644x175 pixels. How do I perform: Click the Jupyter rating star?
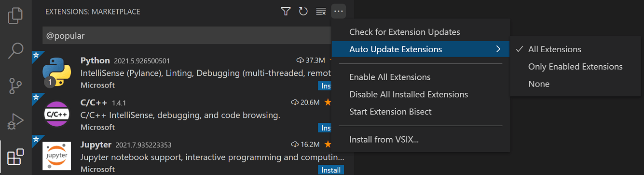click(x=328, y=145)
